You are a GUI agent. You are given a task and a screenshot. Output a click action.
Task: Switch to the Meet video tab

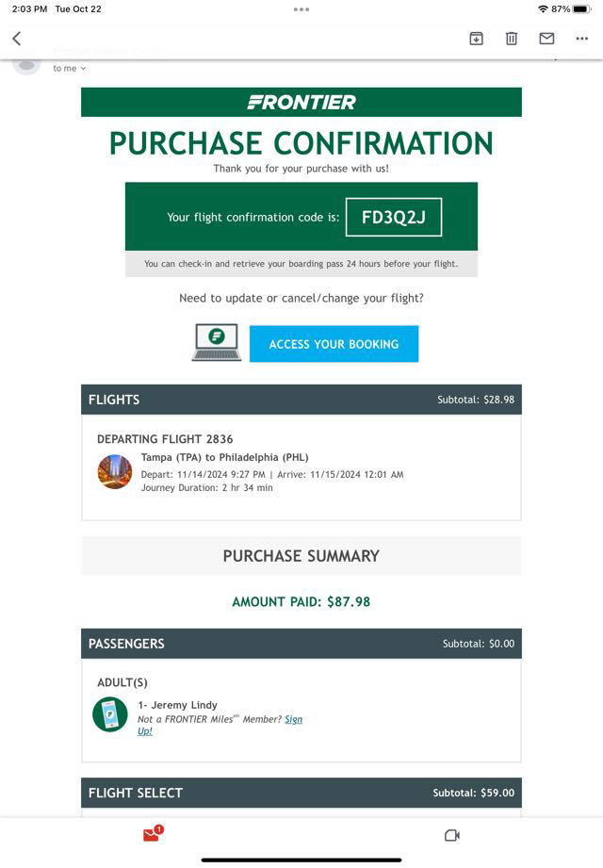click(451, 835)
